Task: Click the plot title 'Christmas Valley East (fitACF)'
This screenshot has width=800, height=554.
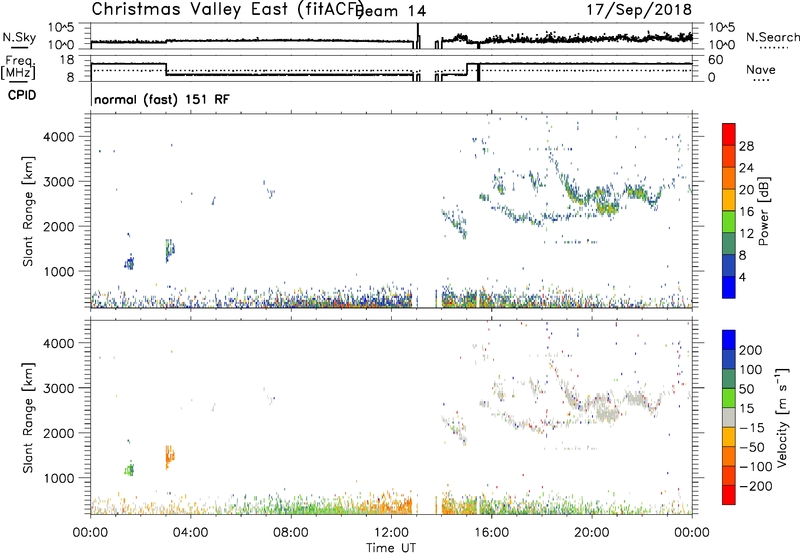Action: tap(228, 9)
